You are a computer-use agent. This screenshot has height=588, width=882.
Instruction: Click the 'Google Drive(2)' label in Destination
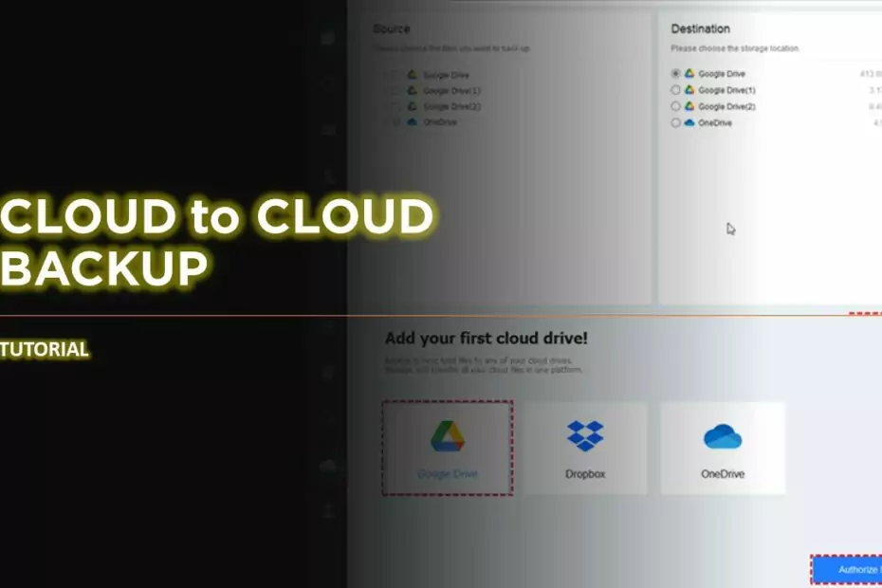pyautogui.click(x=726, y=106)
